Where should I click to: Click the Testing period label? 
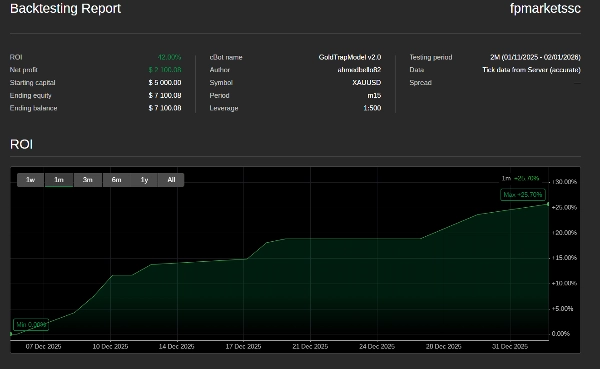pos(431,57)
